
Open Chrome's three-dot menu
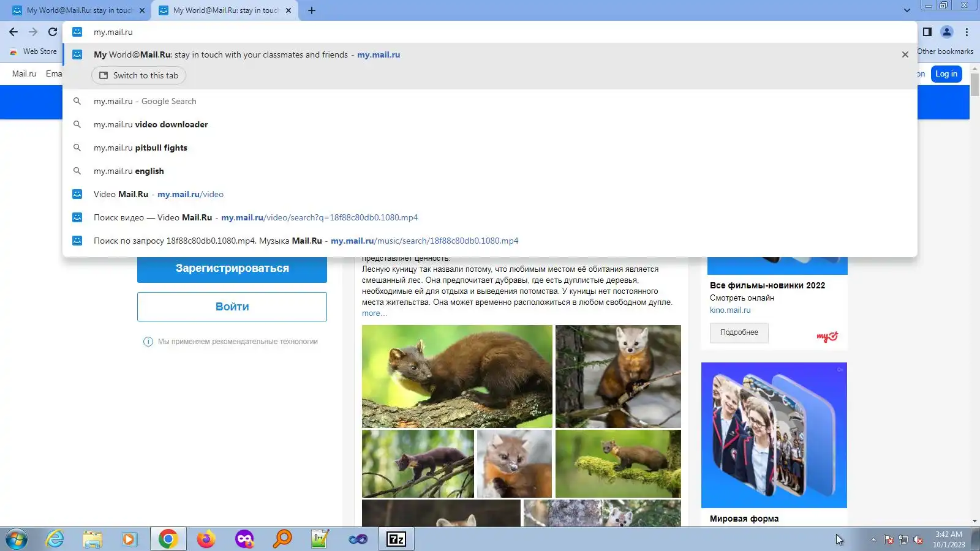[967, 32]
